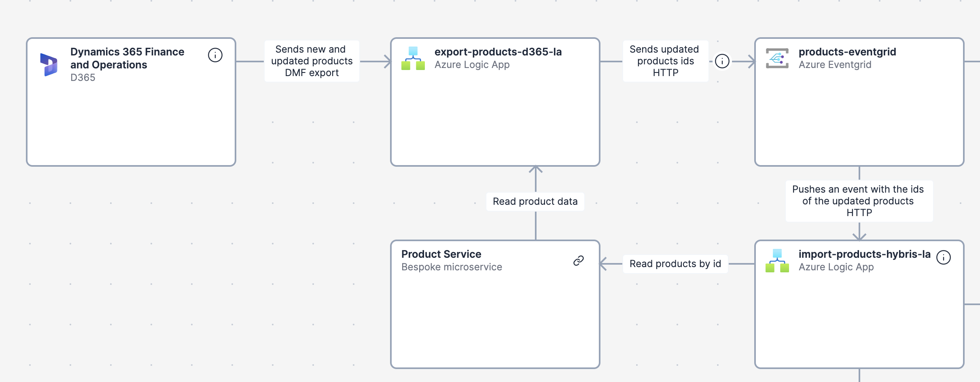Click the import-products-hybris-la Logic App icon

click(777, 261)
